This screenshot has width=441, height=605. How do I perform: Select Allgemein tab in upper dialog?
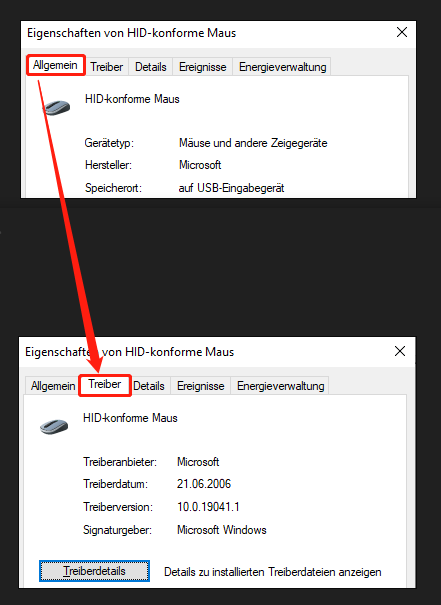coord(56,65)
